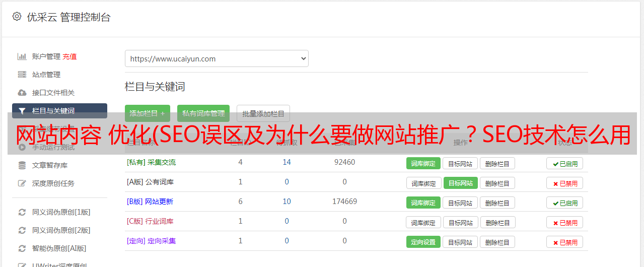Viewport: 644px width, 267px height.
Task: Click the [A版] 公有词库 column name
Action: point(150,182)
